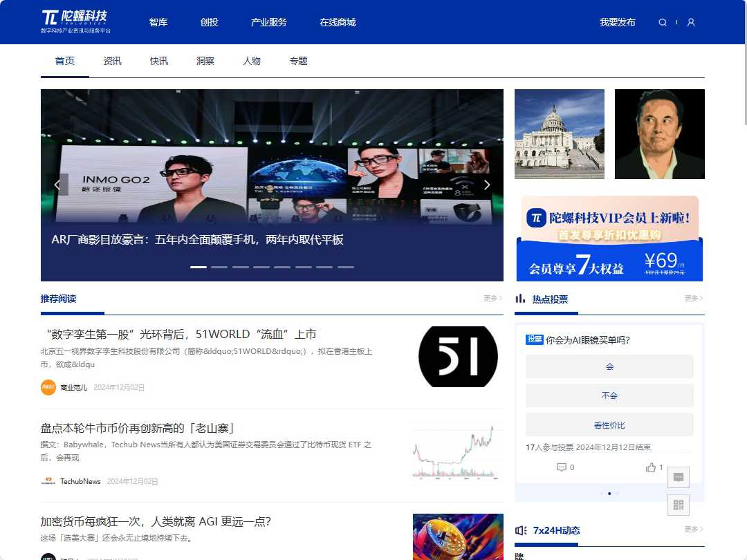Viewport: 747px width, 560px height.
Task: Click the 2024年12月02日 date beside 商业范儿
Action: (119, 388)
